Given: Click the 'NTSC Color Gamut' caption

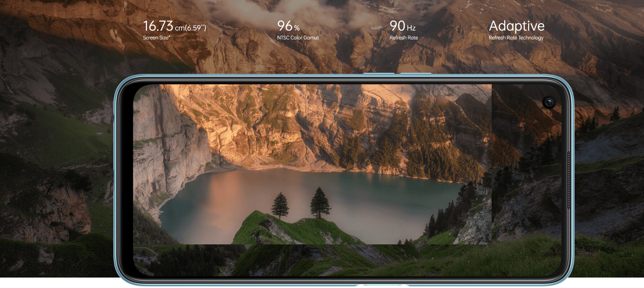Looking at the screenshot, I should click(x=298, y=37).
